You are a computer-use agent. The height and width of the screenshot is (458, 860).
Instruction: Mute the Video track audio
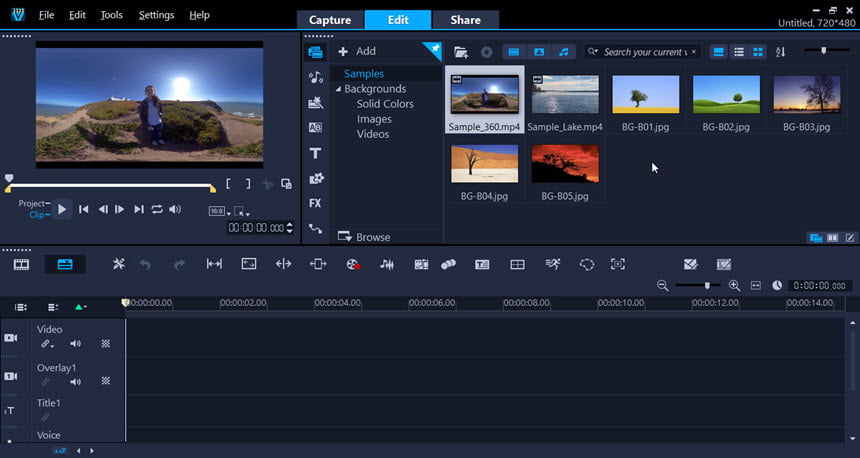click(75, 344)
